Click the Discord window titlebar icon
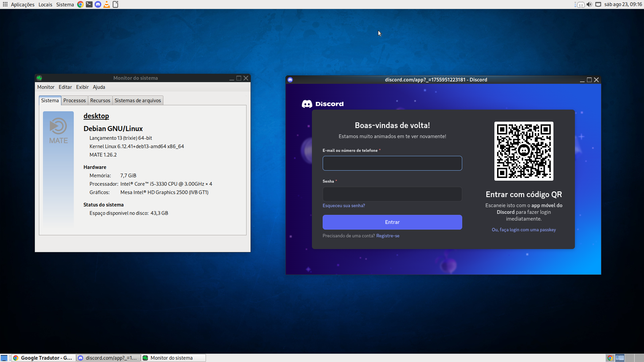 click(x=290, y=80)
